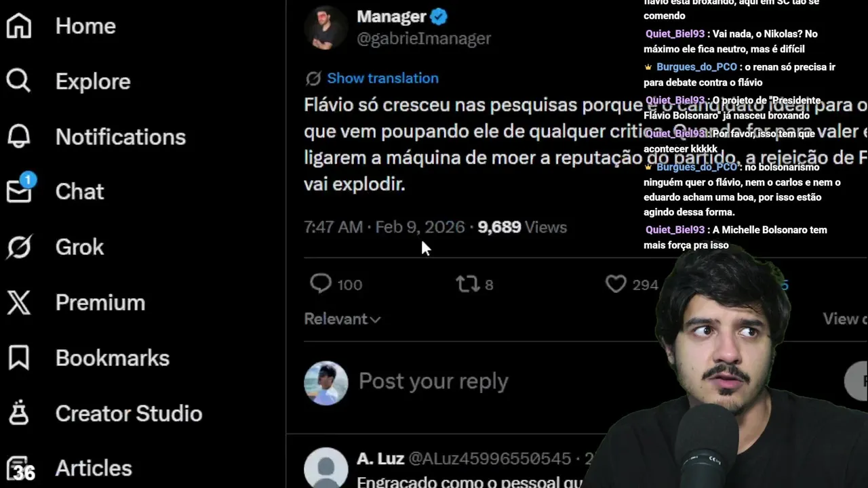Select Explore menu label
Image resolution: width=868 pixels, height=488 pixels.
[93, 81]
